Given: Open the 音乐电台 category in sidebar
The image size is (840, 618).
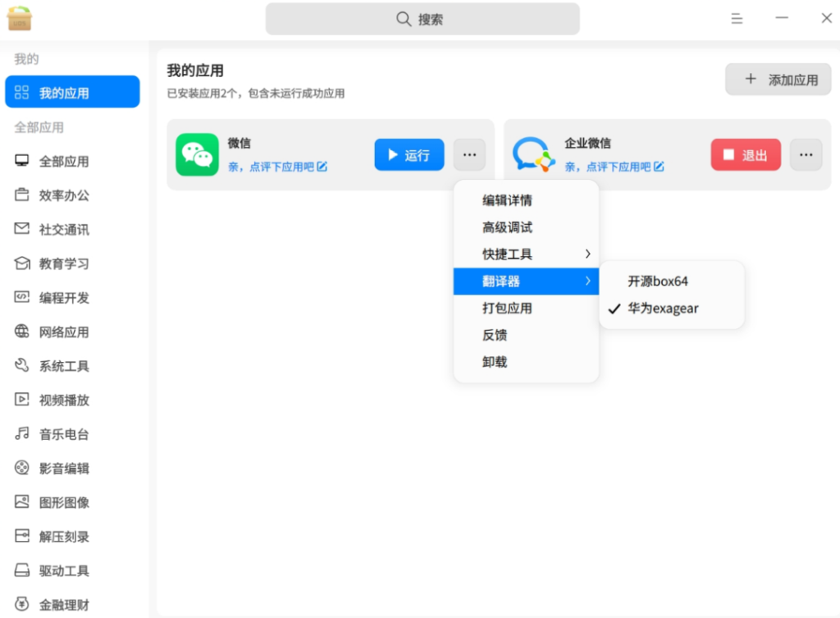Looking at the screenshot, I should click(x=64, y=434).
